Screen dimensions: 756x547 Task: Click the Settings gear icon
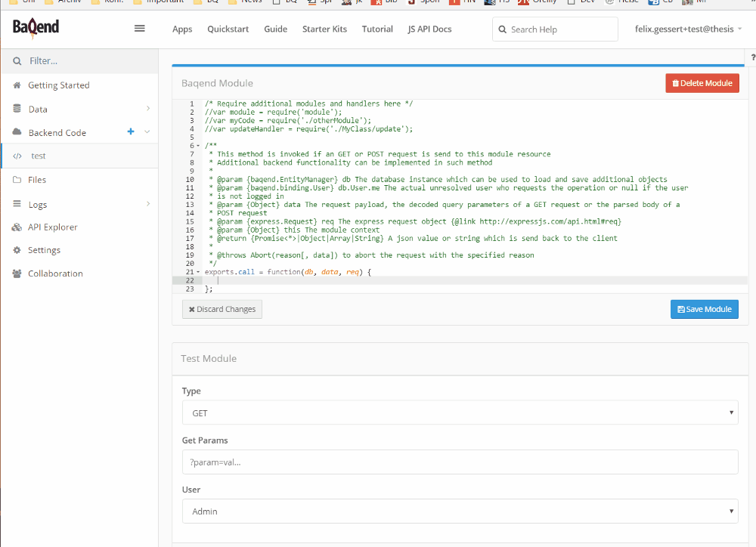point(17,250)
